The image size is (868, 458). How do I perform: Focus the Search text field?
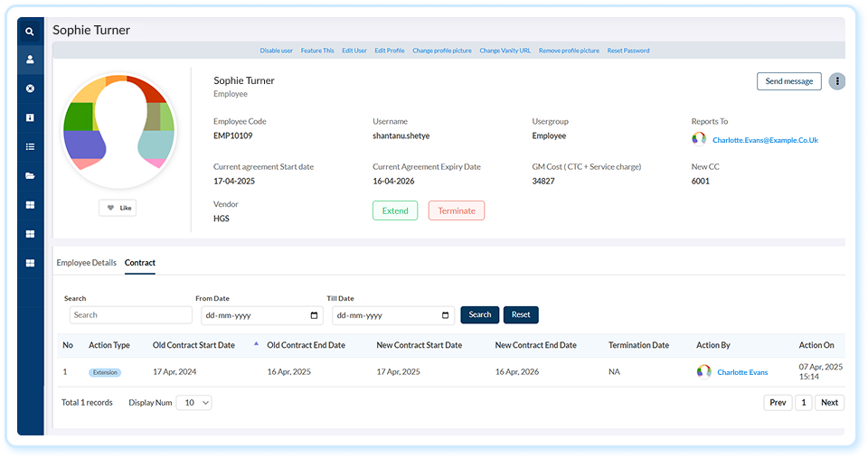[130, 315]
